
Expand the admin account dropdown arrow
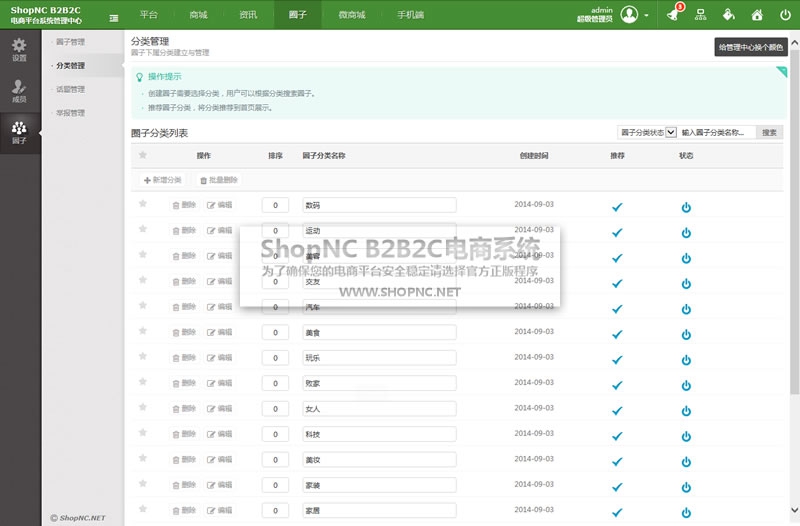point(646,15)
